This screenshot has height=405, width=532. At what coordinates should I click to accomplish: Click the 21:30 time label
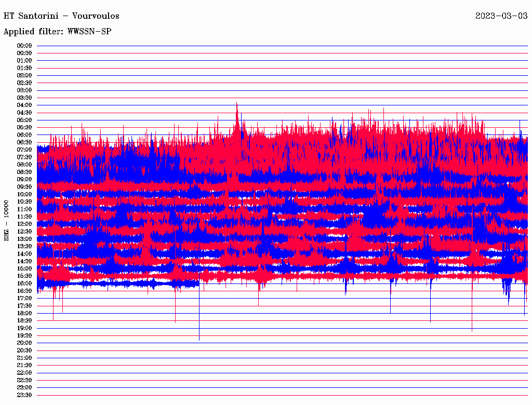[24, 366]
